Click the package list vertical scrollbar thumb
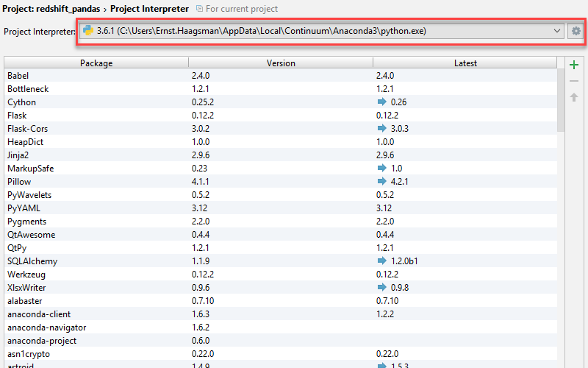588x368 pixels. (x=561, y=100)
